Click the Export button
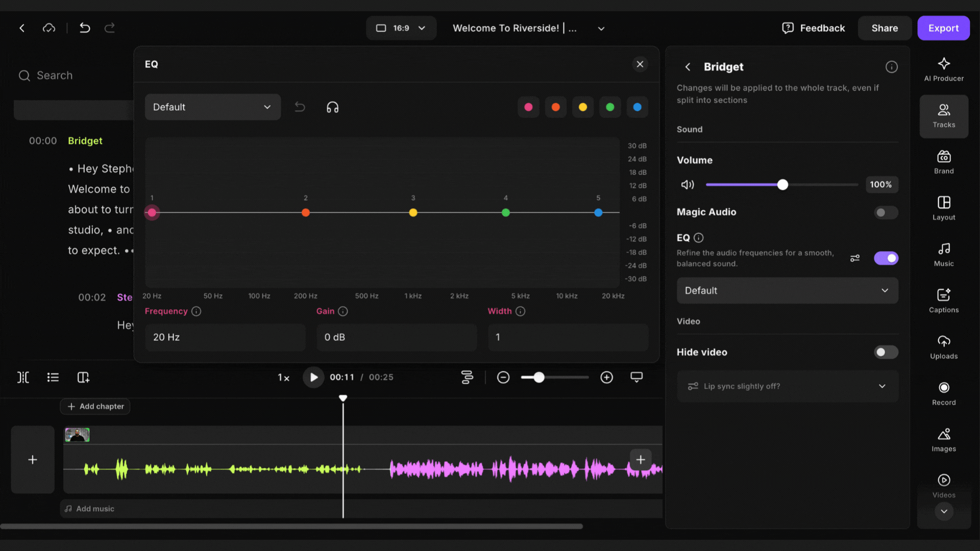 coord(943,28)
